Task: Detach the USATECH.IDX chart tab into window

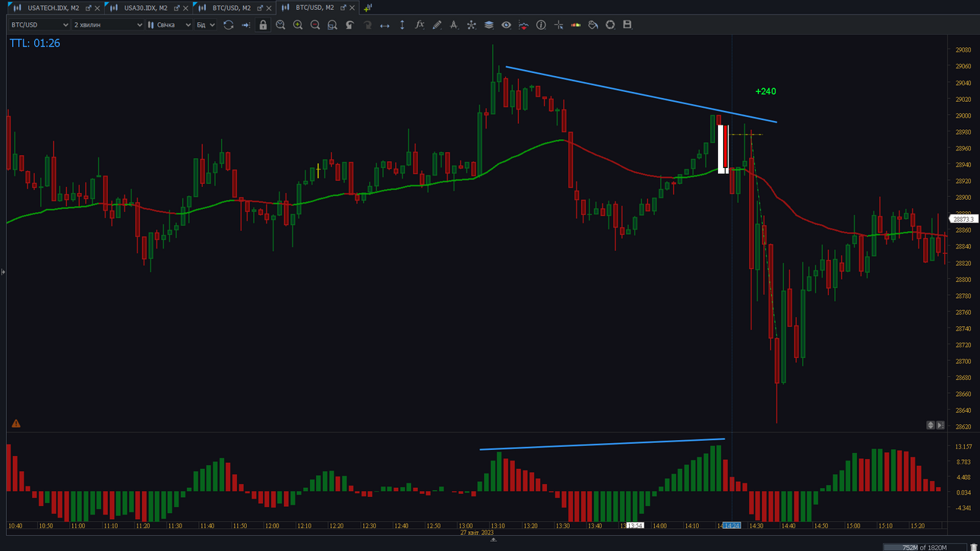Action: click(88, 8)
